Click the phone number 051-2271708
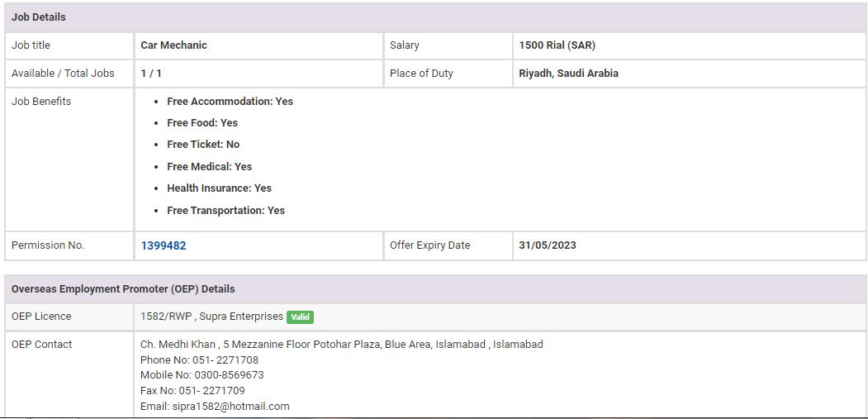Image resolution: width=868 pixels, height=419 pixels. [x=199, y=360]
